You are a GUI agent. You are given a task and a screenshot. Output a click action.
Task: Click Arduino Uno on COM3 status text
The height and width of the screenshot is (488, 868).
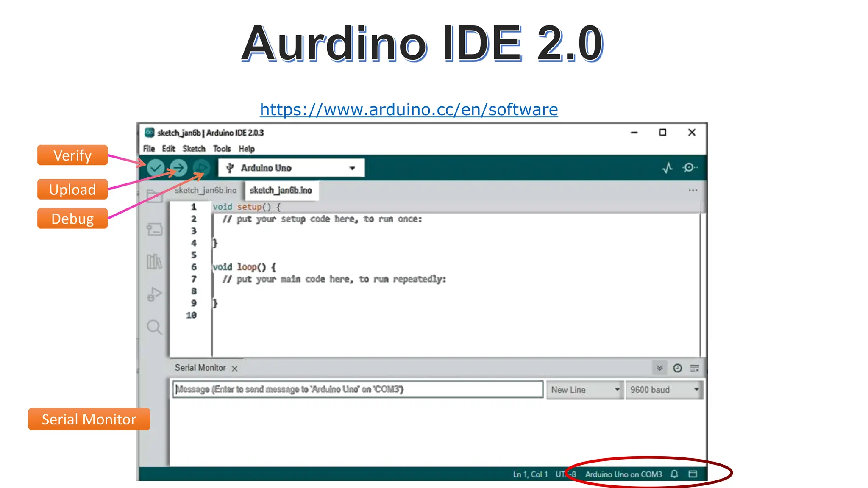(x=623, y=474)
